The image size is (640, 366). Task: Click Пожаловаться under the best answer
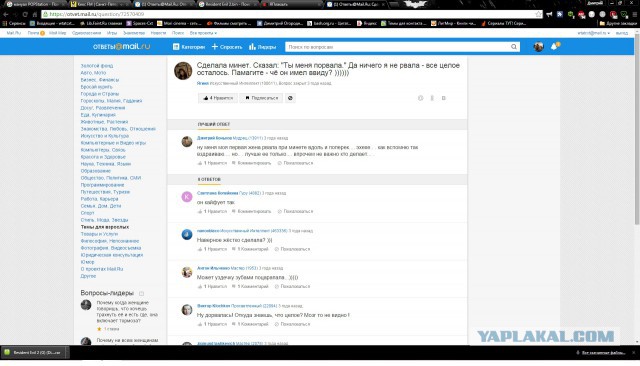tap(296, 163)
